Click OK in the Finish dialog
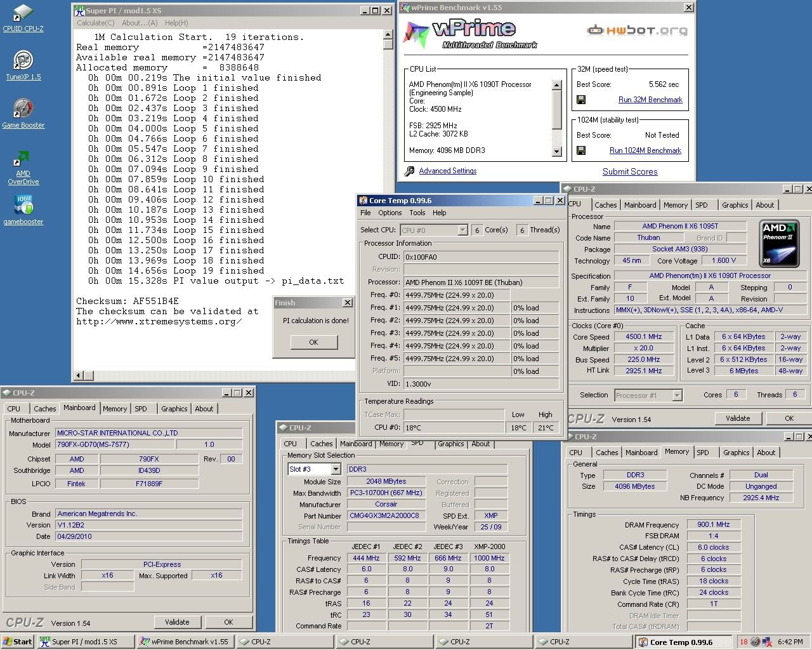The image size is (812, 650). coord(313,342)
